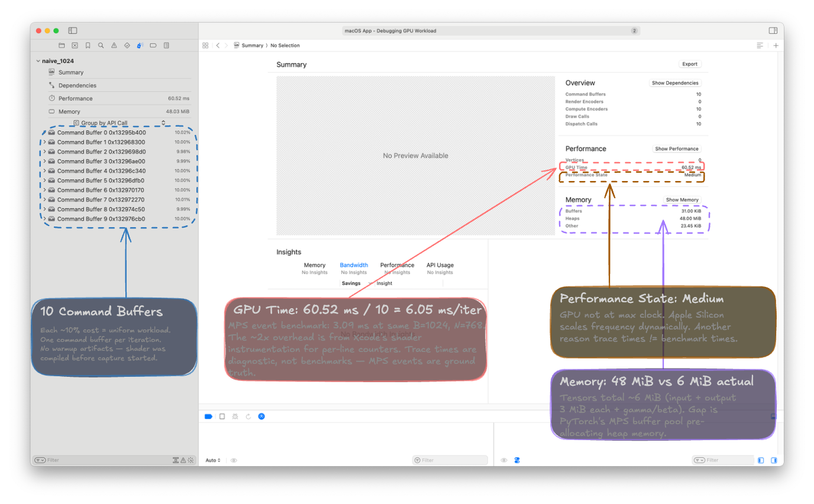This screenshot has height=504, width=814.
Task: Select the Issue navigator warning icon
Action: [x=114, y=46]
